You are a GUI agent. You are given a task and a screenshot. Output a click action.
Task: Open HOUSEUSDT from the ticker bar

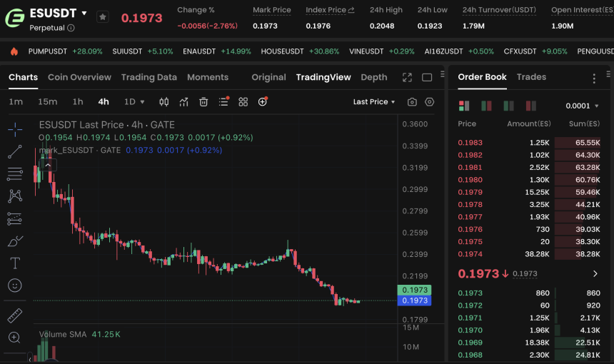300,51
